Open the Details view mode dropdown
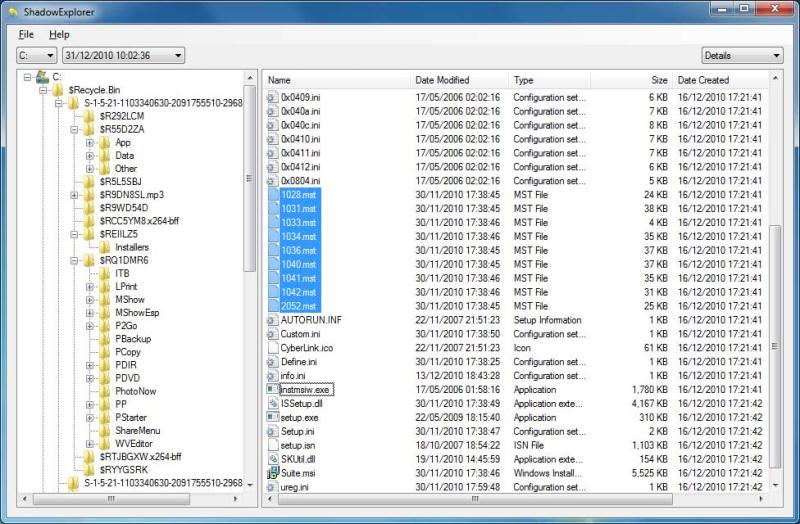 [742, 55]
